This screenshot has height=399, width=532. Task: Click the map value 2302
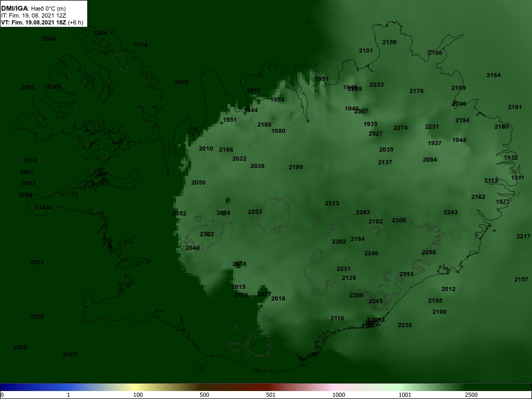tap(339, 242)
